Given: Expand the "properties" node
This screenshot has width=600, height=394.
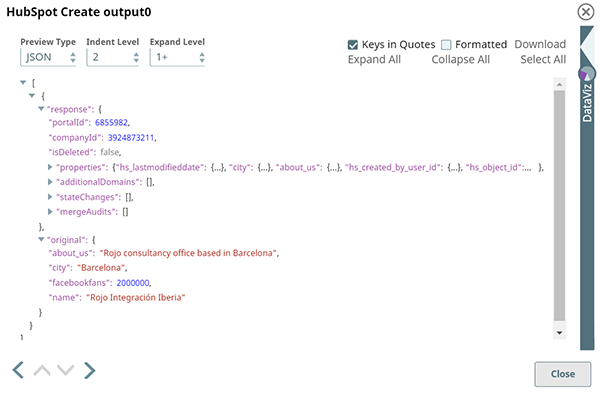Looking at the screenshot, I should (50, 167).
